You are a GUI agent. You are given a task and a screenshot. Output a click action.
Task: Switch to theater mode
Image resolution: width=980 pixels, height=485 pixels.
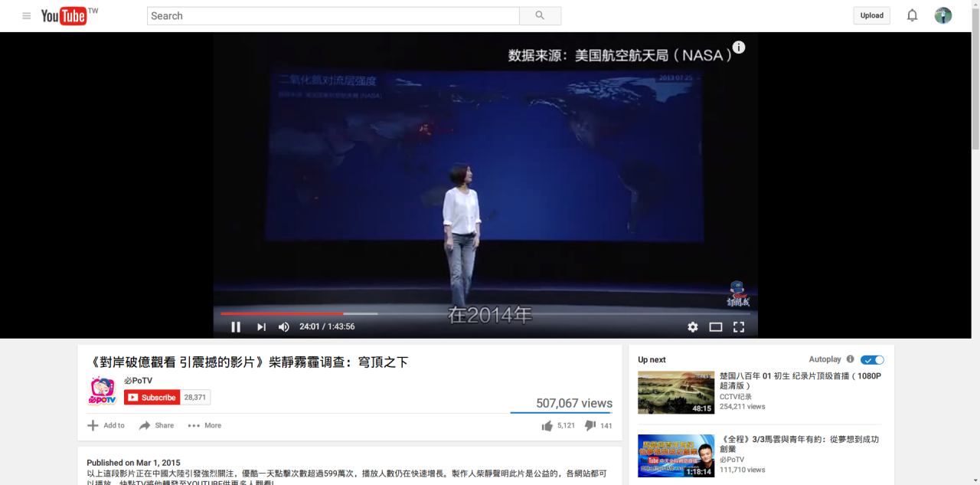(x=716, y=326)
